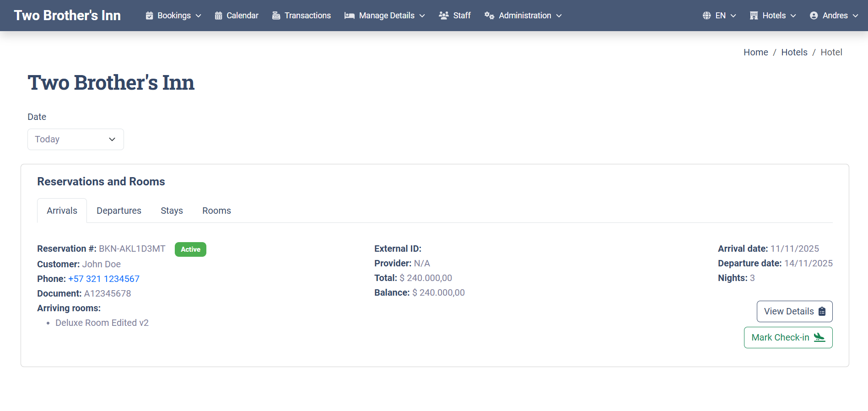Click reservation number BKN-AKL1D3MT
This screenshot has height=411, width=868.
pos(132,249)
